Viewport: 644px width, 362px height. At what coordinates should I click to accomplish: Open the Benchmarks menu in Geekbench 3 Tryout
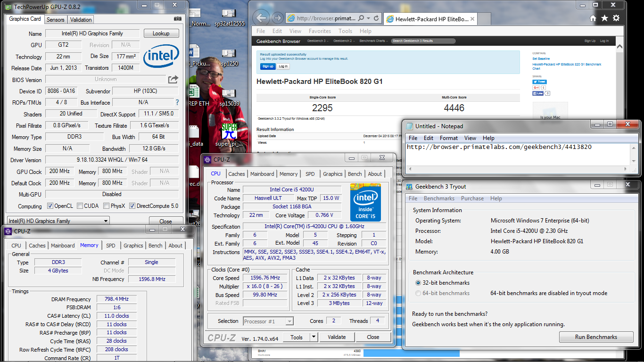pyautogui.click(x=439, y=198)
